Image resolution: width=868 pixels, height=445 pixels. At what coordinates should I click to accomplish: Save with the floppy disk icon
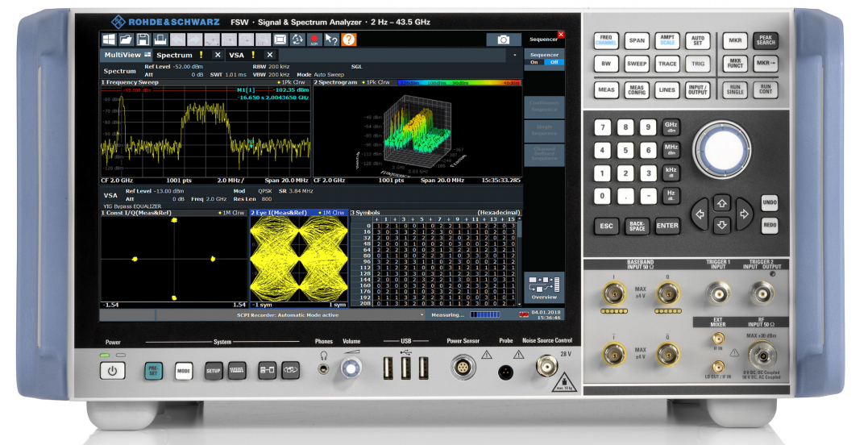143,40
